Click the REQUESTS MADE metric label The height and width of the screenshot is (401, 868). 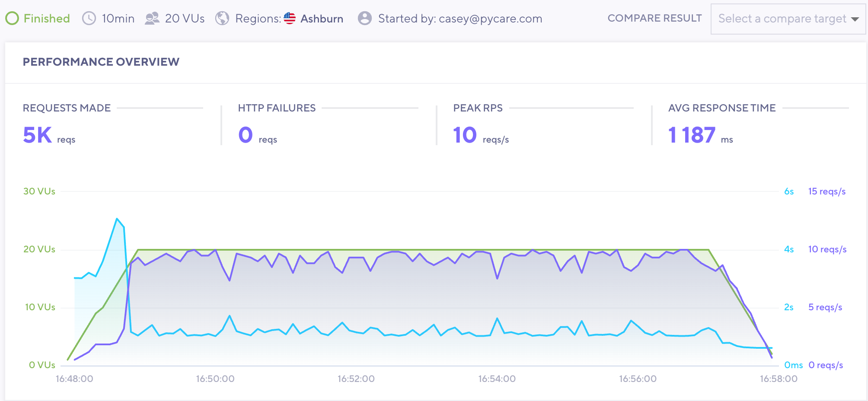pos(67,108)
